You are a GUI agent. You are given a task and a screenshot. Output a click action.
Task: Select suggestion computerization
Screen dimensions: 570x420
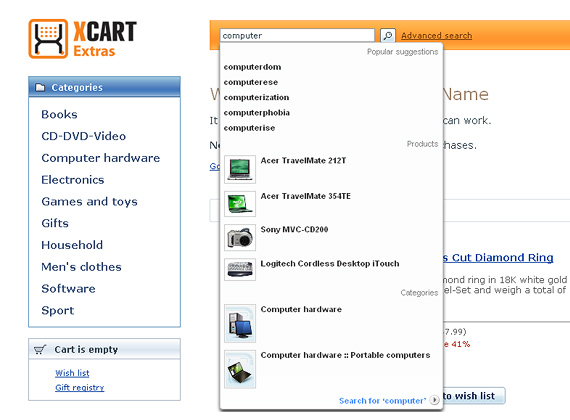point(256,97)
